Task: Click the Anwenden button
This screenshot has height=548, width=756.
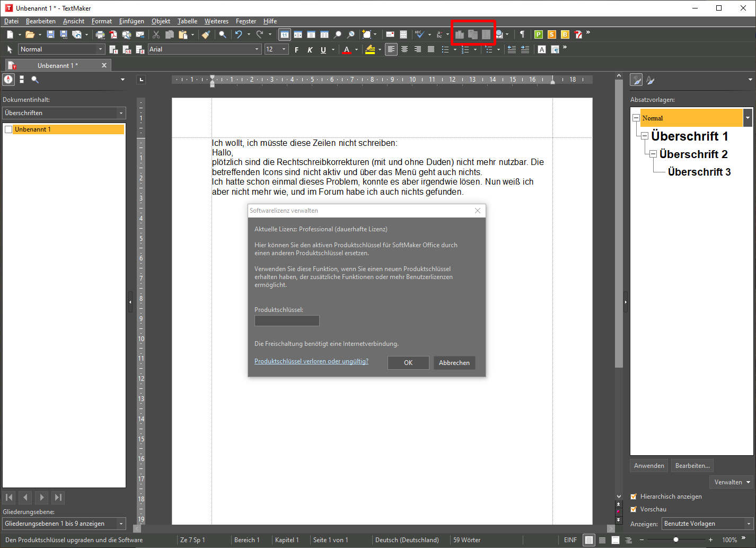Action: [x=649, y=466]
